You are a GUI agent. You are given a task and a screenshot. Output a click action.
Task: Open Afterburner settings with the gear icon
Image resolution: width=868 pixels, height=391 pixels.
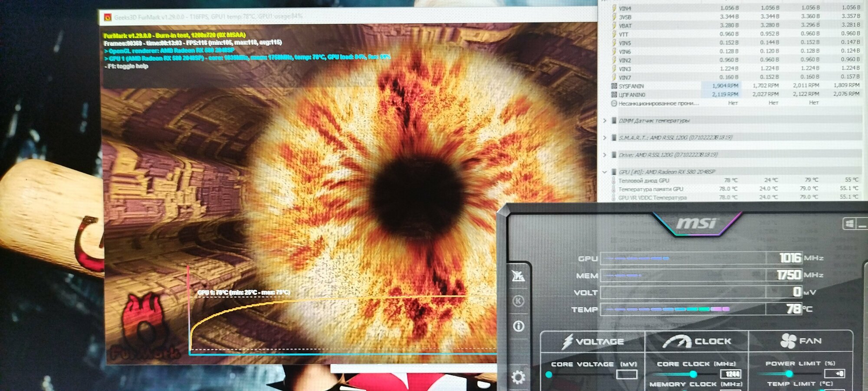pos(518,377)
